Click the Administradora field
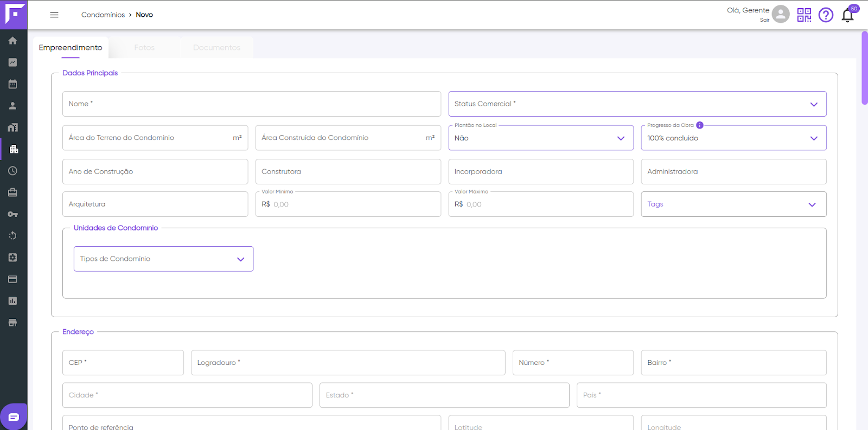This screenshot has width=868, height=430. point(733,171)
